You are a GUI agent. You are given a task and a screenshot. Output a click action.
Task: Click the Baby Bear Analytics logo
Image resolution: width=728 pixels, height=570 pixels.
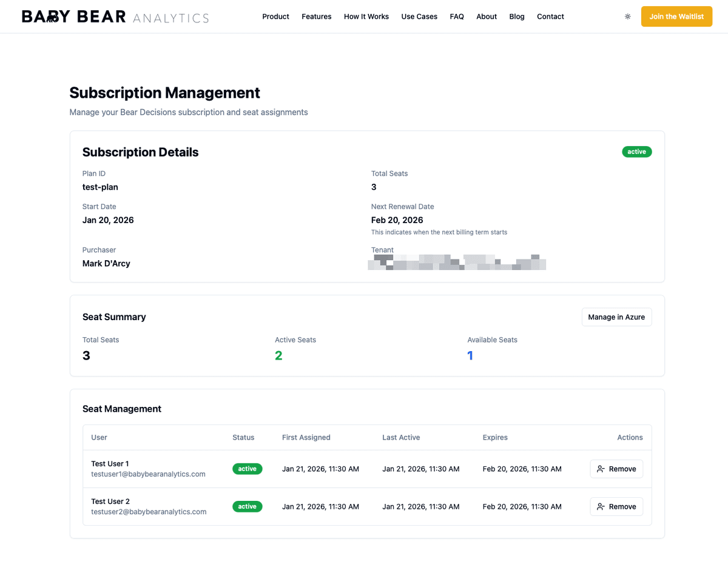115,16
